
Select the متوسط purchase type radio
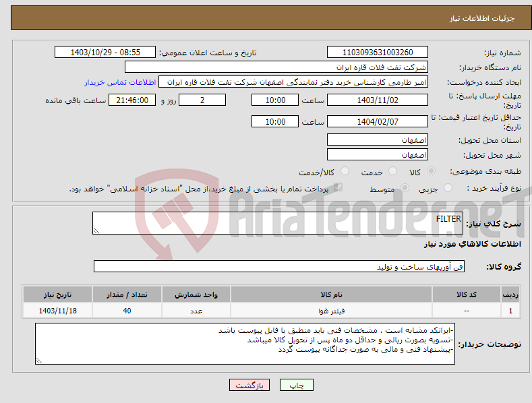[x=405, y=187]
